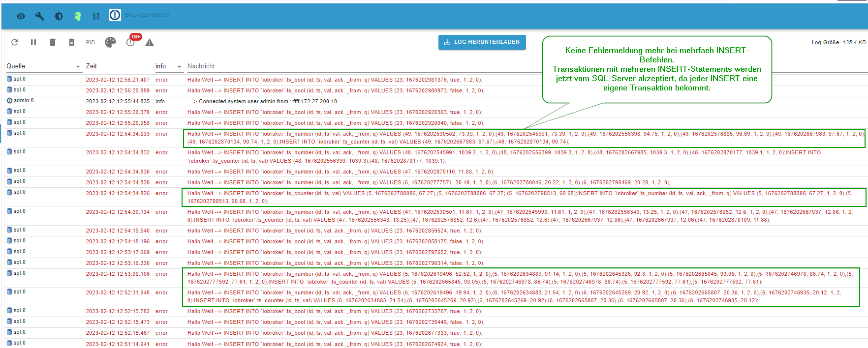Click sql.0 icon in 12:53:08.106 row
Image resolution: width=868 pixels, height=348 pixels.
[9, 273]
